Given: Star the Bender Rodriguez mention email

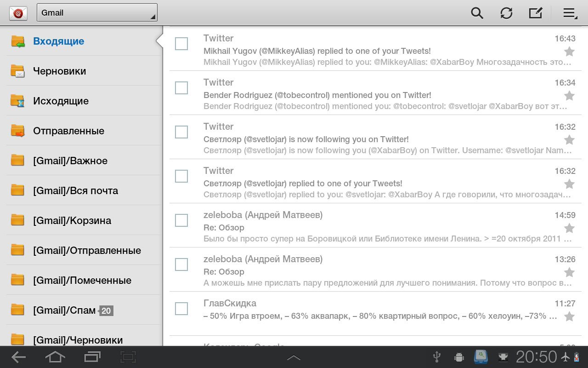Looking at the screenshot, I should 569,95.
